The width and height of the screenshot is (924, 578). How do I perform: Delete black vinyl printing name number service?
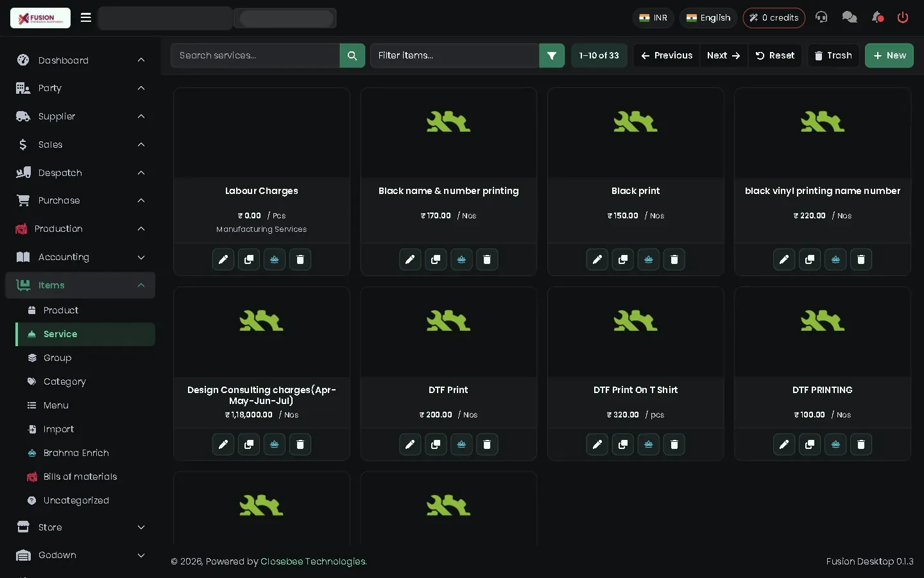pyautogui.click(x=861, y=259)
